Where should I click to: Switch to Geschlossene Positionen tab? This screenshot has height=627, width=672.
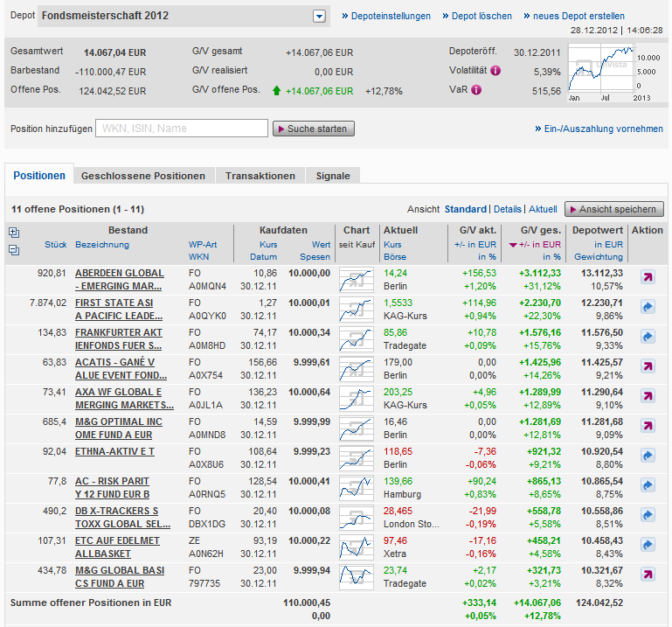[x=142, y=176]
